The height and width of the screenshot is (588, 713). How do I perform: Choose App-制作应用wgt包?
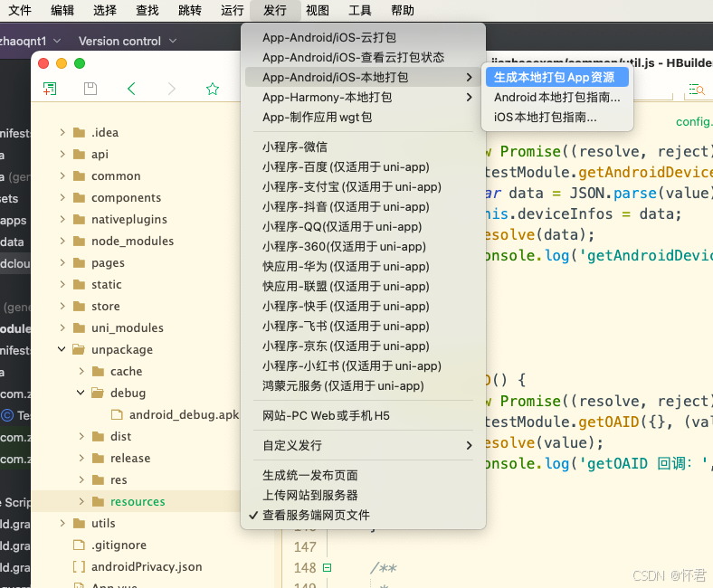point(363,118)
